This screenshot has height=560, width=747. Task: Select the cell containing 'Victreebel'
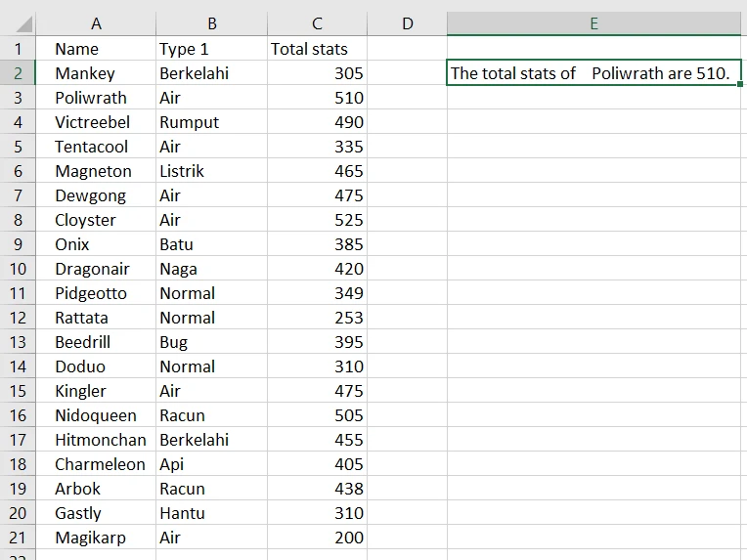(x=96, y=122)
